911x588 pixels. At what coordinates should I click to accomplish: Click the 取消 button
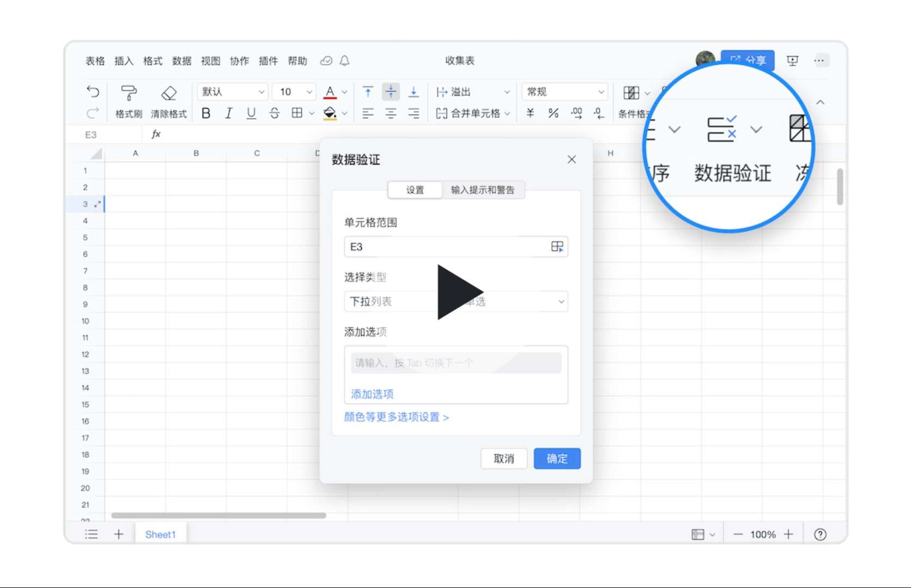(504, 458)
